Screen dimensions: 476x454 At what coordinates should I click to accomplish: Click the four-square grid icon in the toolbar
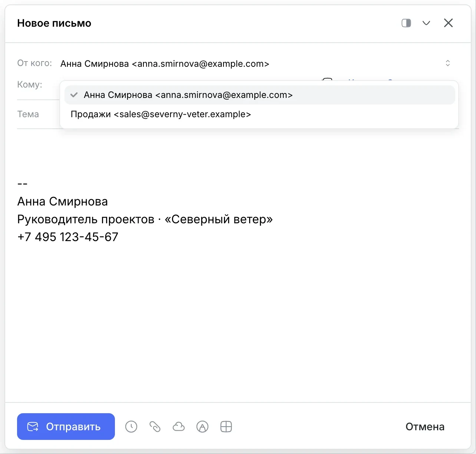click(226, 427)
